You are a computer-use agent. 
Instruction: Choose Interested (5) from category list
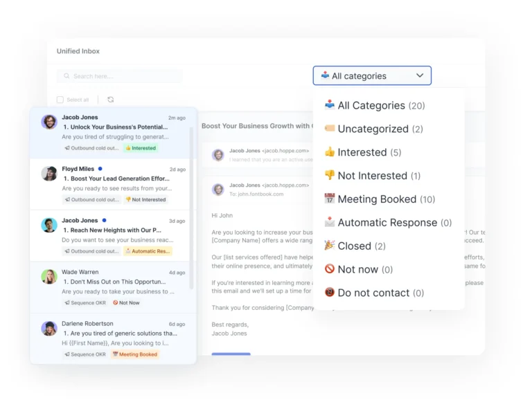pyautogui.click(x=362, y=152)
